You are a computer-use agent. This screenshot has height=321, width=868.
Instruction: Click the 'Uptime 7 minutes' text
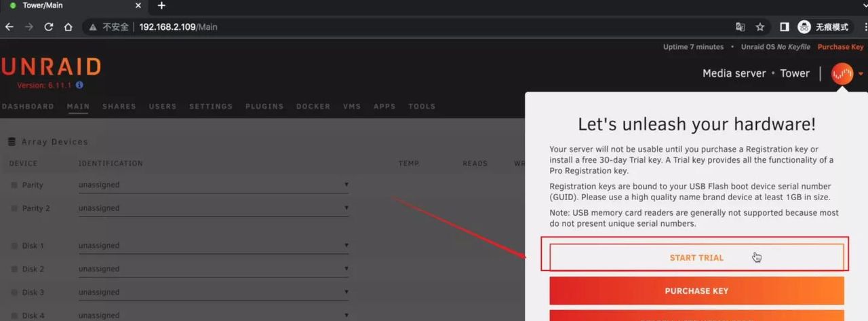pos(693,47)
